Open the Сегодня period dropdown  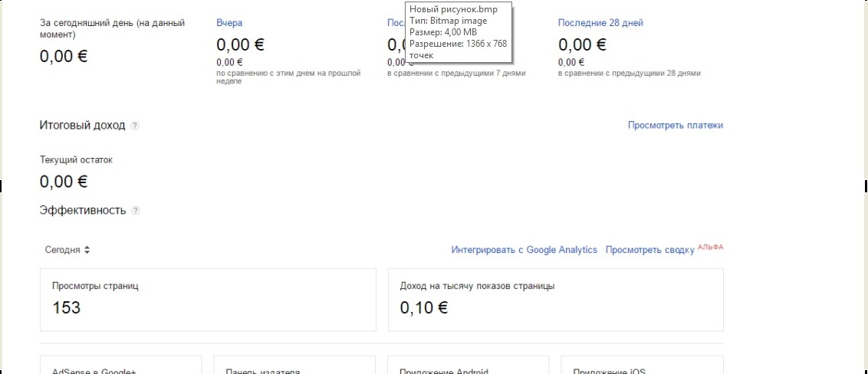pyautogui.click(x=67, y=250)
